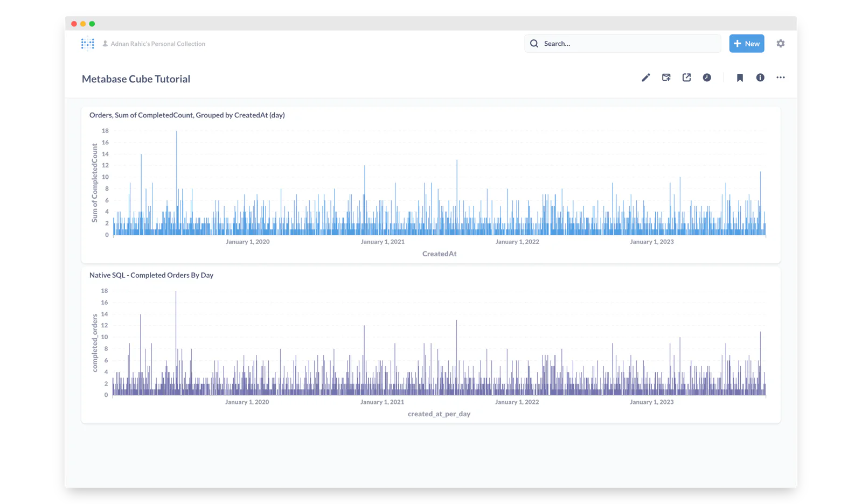Image resolution: width=862 pixels, height=504 pixels.
Task: Click the tallest bar in Native SQL chart
Action: [176, 343]
